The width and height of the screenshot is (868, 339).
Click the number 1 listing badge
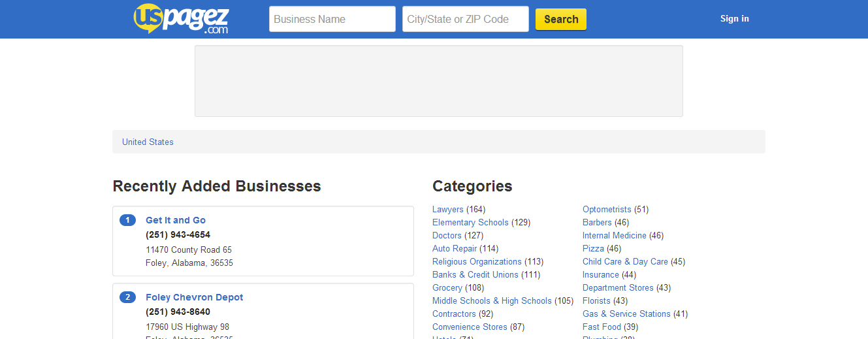(x=127, y=220)
